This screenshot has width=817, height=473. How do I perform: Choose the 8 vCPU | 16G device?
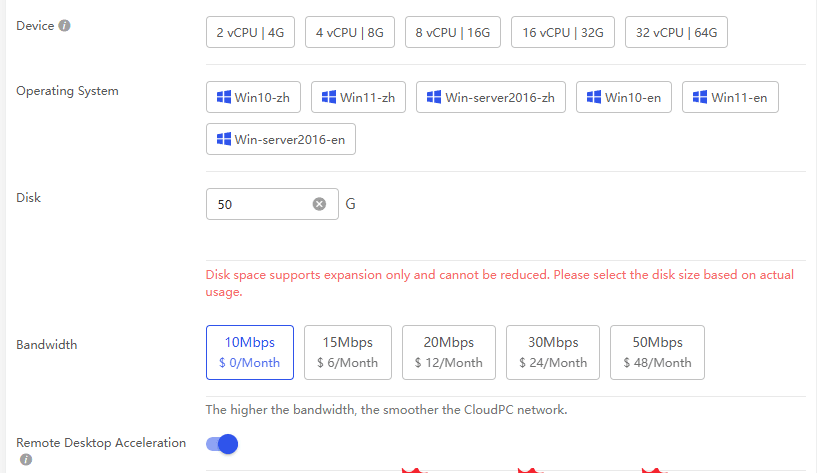click(x=453, y=32)
